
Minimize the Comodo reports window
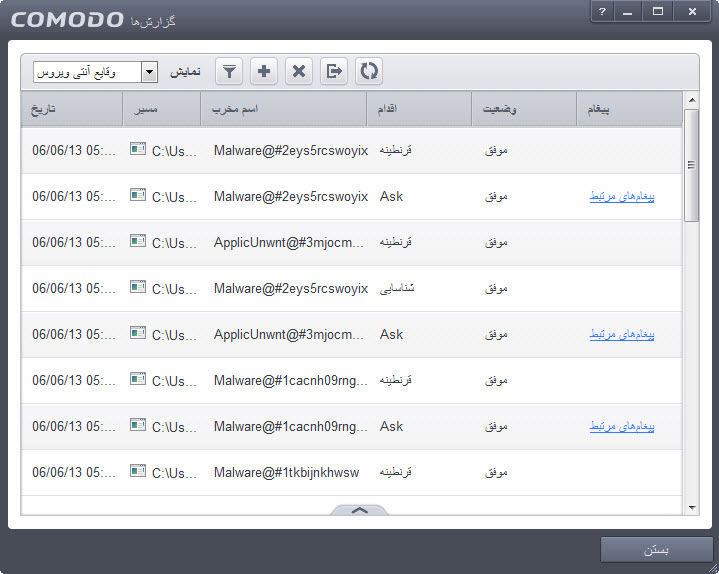pyautogui.click(x=628, y=12)
